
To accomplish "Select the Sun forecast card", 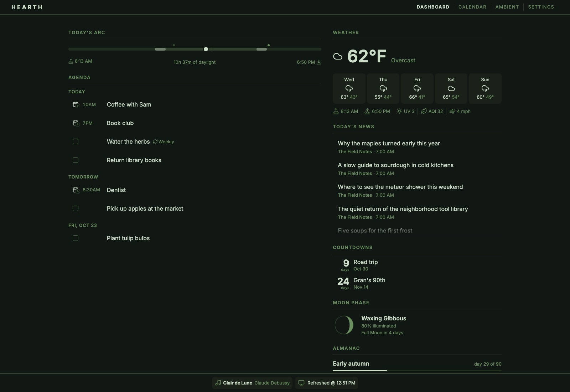I will 485,88.
